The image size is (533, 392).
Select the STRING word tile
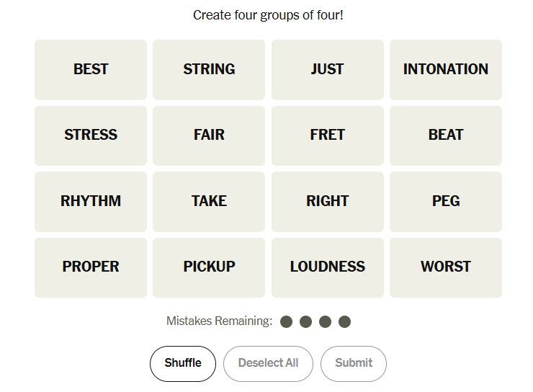tap(209, 70)
